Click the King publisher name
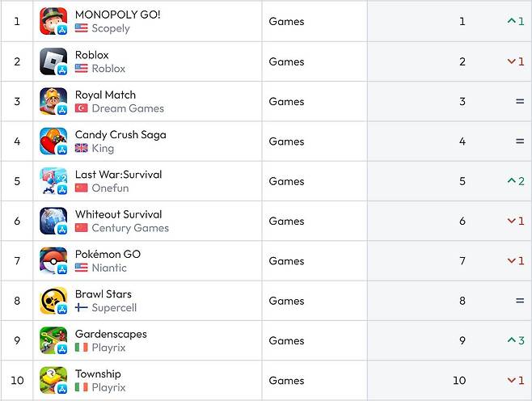This screenshot has width=532, height=401. click(103, 148)
